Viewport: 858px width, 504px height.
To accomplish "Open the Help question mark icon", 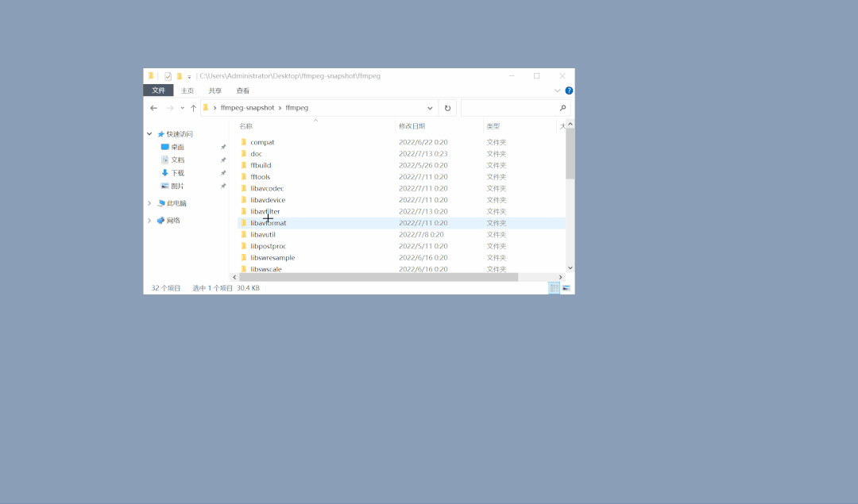I will point(569,90).
